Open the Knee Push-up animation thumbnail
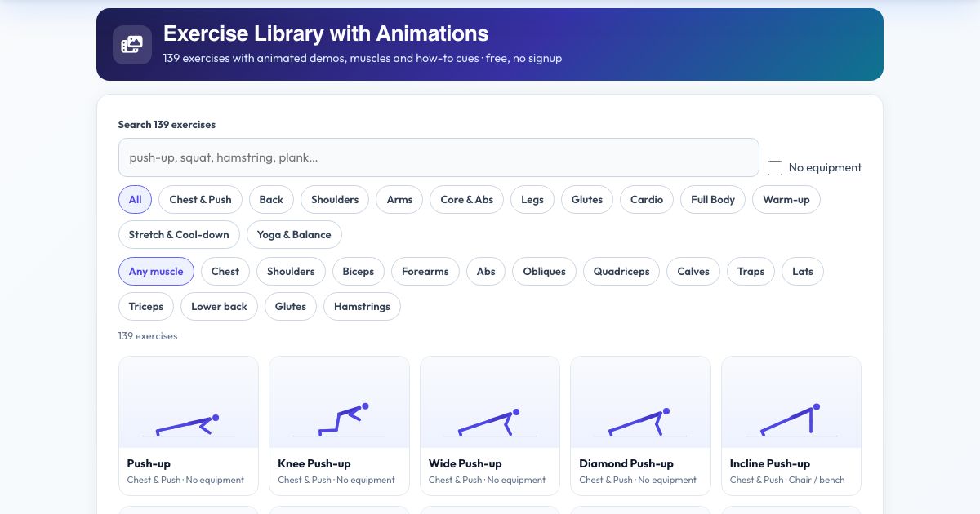This screenshot has height=514, width=980. tap(339, 402)
